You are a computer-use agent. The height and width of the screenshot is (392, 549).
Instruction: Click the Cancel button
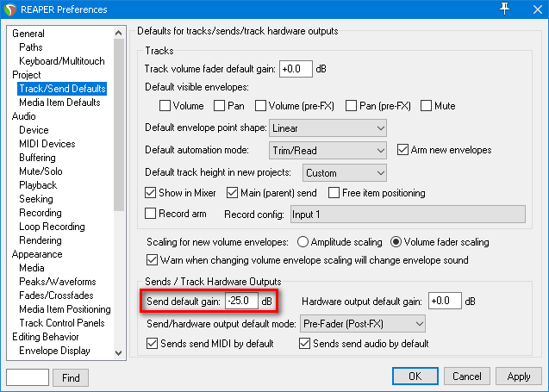click(467, 376)
